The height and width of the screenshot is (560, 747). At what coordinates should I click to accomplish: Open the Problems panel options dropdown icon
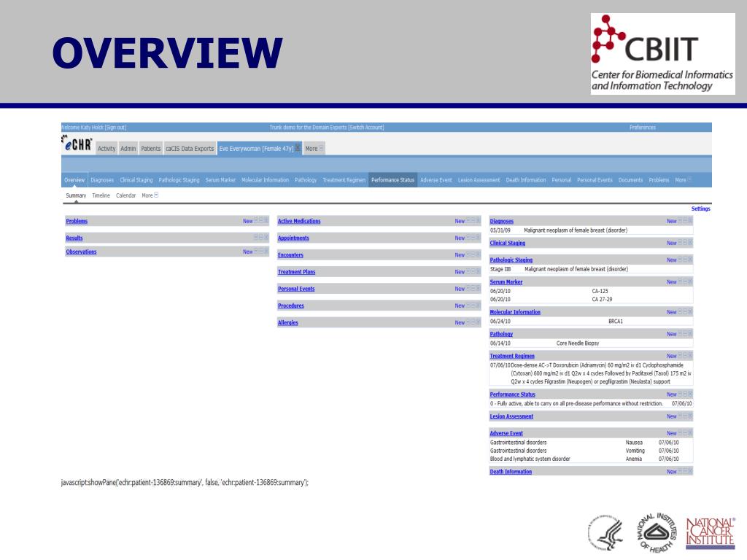tap(256, 220)
